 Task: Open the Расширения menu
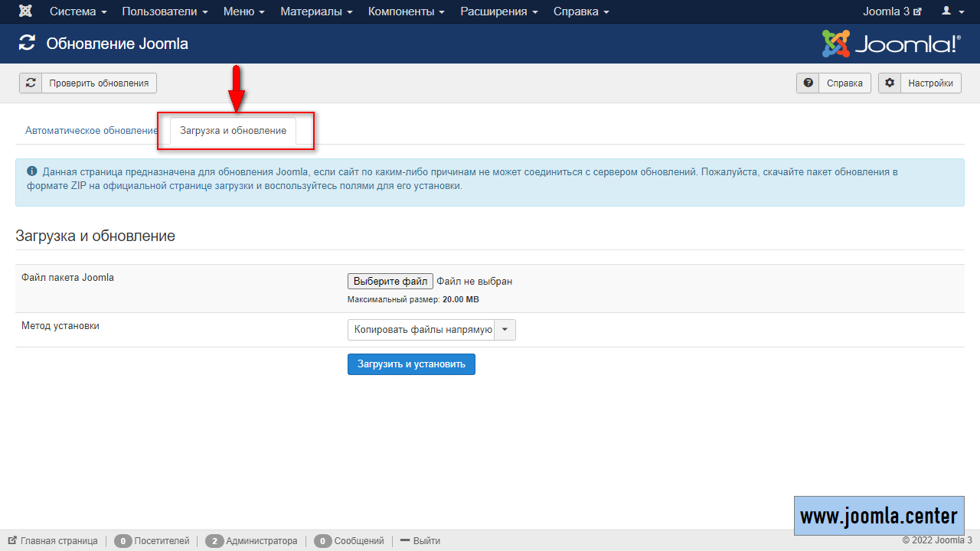pyautogui.click(x=498, y=11)
